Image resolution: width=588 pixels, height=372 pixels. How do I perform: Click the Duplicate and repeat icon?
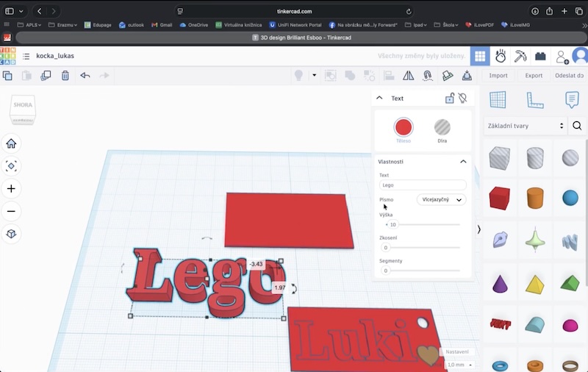[46, 76]
